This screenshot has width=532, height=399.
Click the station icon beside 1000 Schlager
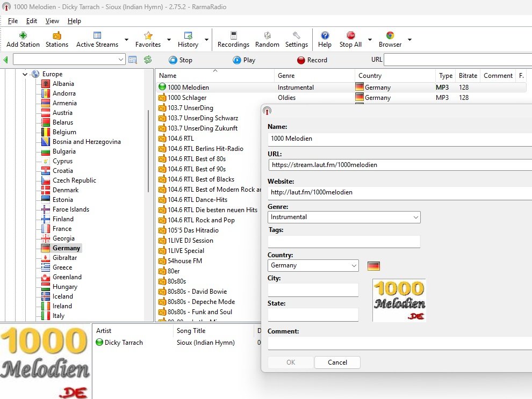pyautogui.click(x=162, y=98)
